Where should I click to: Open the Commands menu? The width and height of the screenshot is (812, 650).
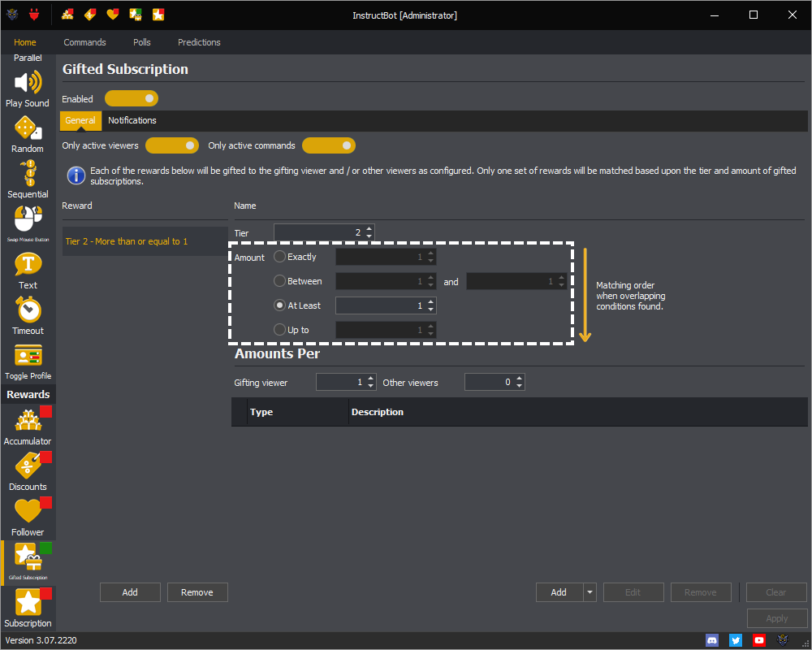[85, 42]
